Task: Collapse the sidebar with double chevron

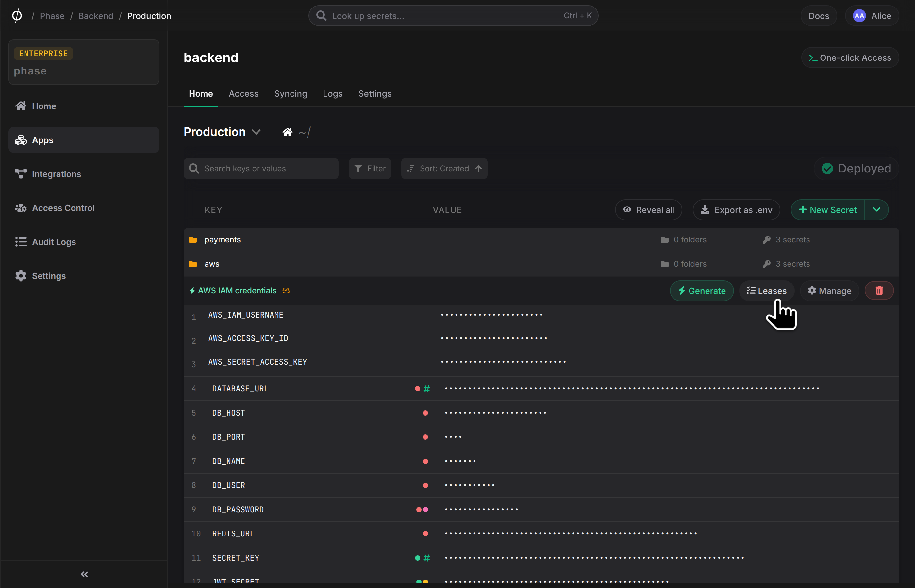Action: tap(84, 574)
